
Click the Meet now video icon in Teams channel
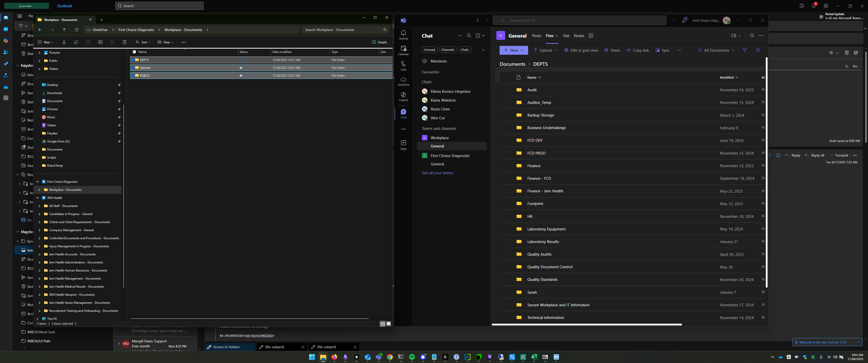coord(734,36)
